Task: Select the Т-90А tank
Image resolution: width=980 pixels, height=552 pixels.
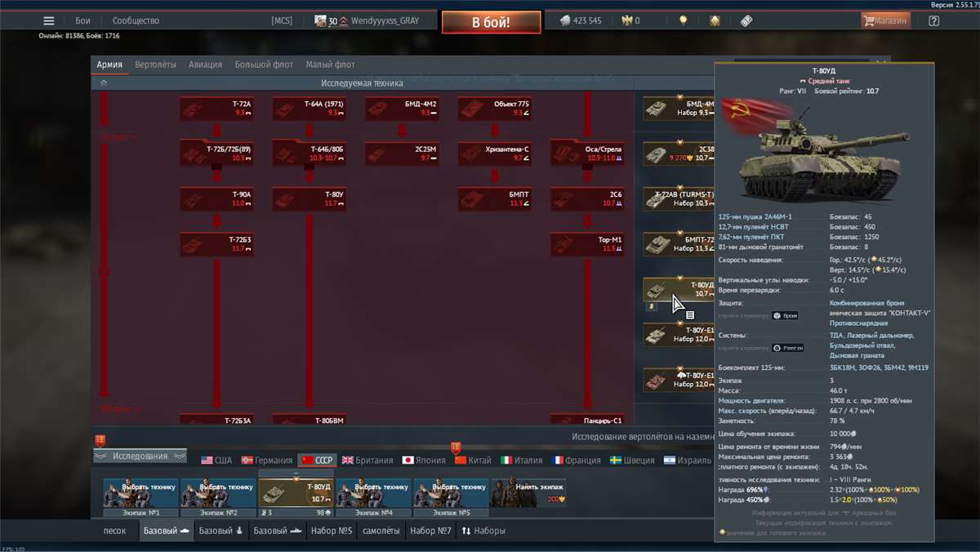Action: tap(216, 198)
